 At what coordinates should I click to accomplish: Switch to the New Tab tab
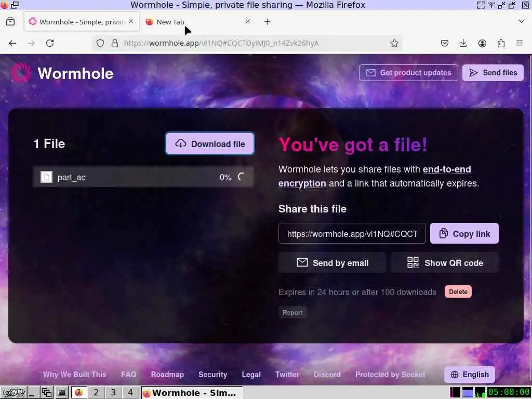pos(198,22)
